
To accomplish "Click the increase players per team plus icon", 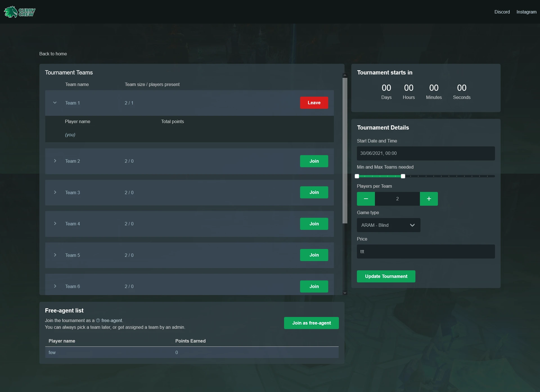I will [428, 199].
